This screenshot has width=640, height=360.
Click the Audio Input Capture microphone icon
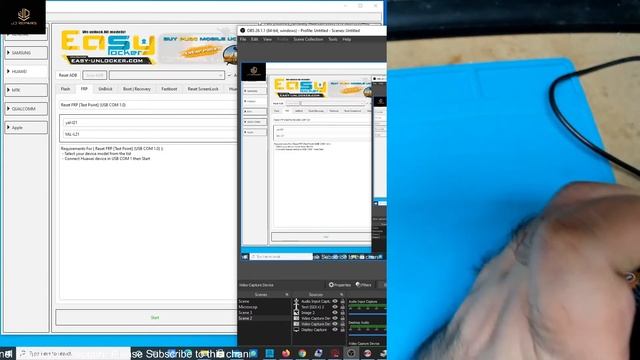coord(296,301)
